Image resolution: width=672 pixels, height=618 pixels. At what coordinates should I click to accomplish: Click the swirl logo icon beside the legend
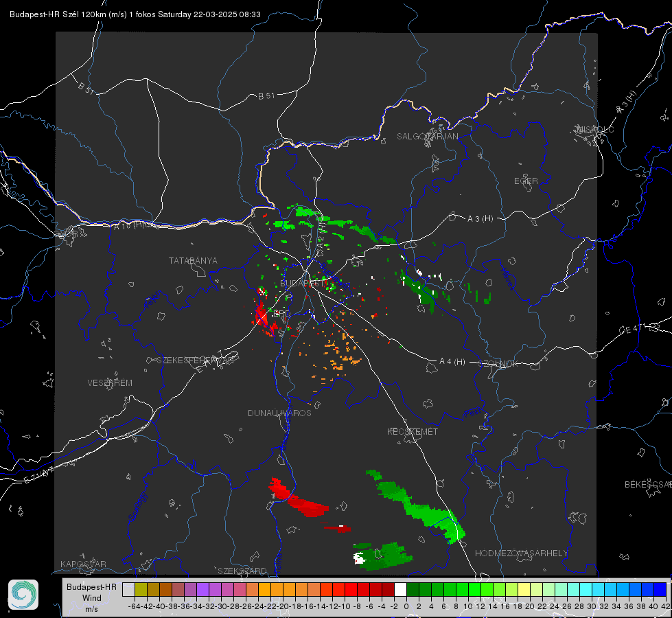coord(23,595)
